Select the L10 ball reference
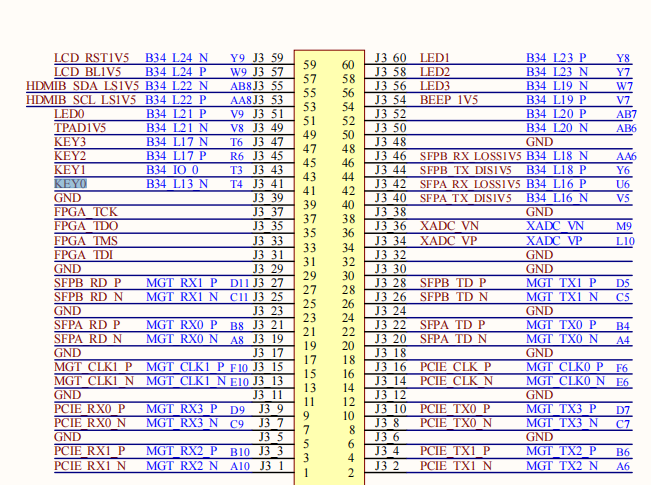 [624, 241]
